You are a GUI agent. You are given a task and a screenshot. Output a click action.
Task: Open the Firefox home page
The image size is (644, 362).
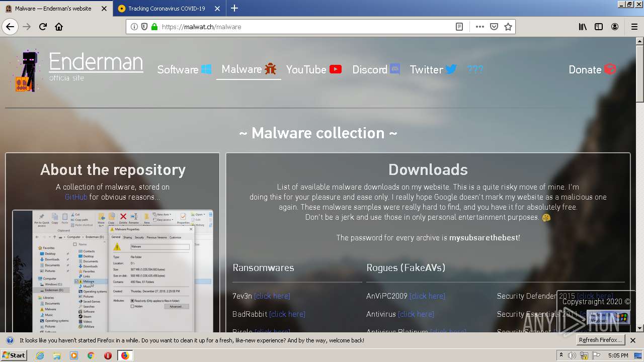coord(59,27)
